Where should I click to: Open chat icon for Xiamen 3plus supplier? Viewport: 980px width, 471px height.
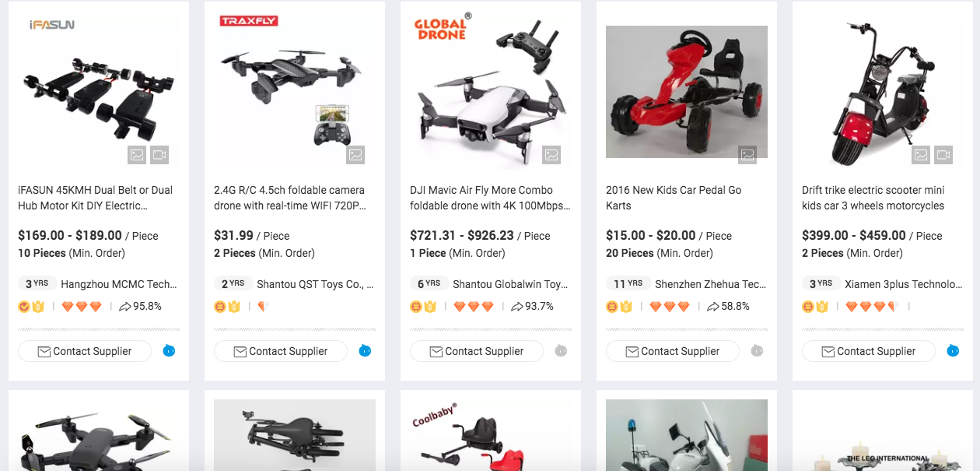tap(953, 351)
